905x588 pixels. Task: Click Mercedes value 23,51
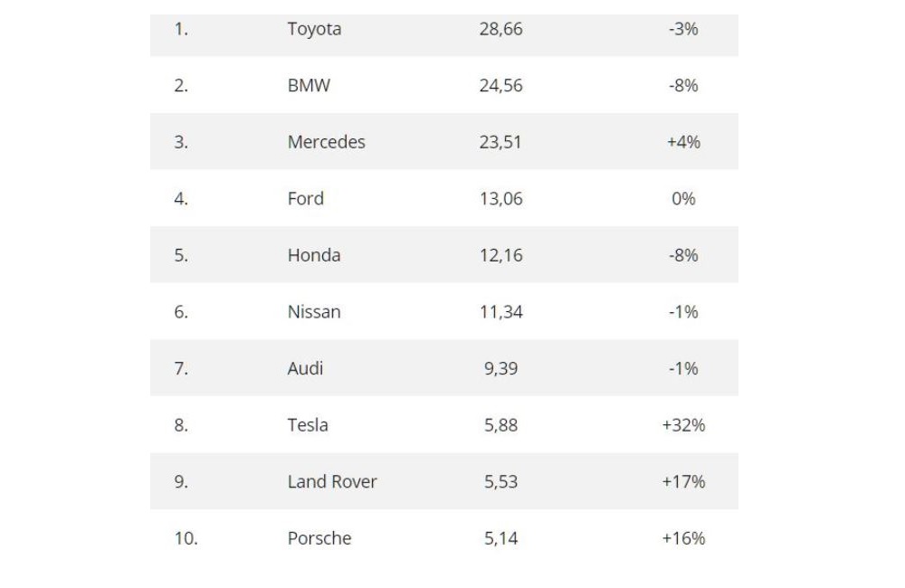click(500, 142)
